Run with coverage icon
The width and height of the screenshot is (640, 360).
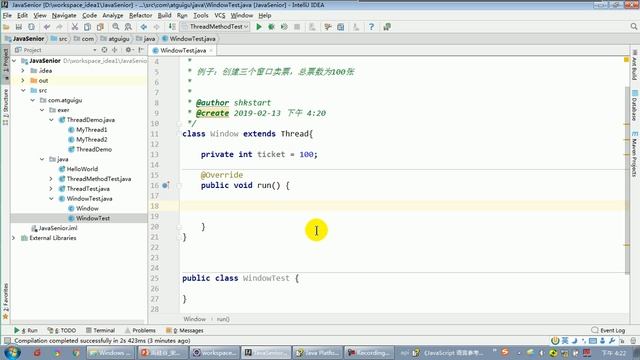284,27
